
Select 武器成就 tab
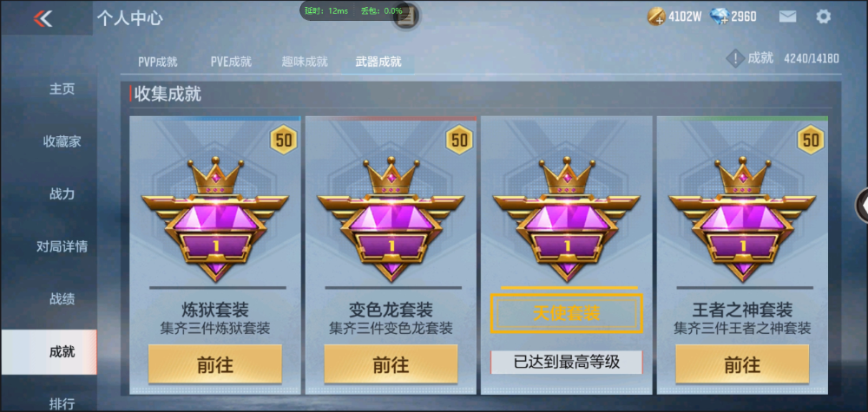coord(378,62)
